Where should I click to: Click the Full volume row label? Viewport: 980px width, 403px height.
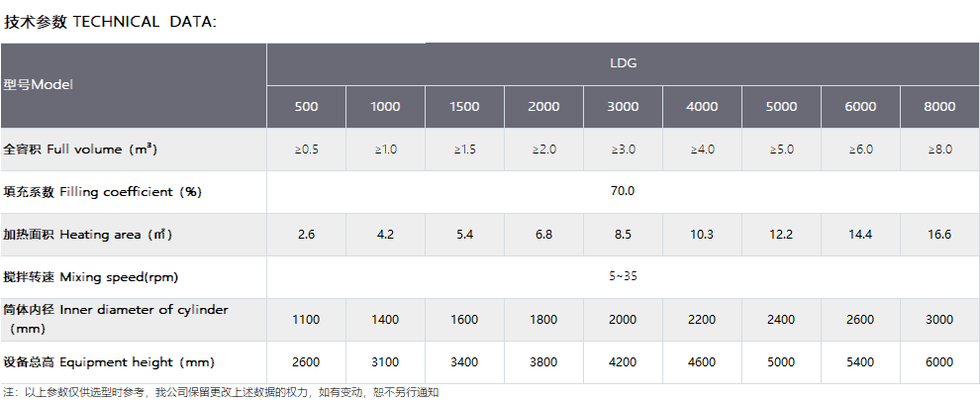pyautogui.click(x=80, y=150)
